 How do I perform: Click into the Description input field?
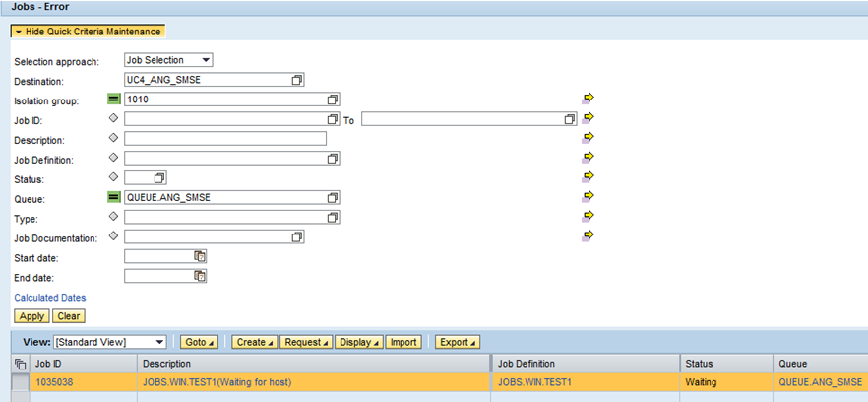[x=224, y=139]
